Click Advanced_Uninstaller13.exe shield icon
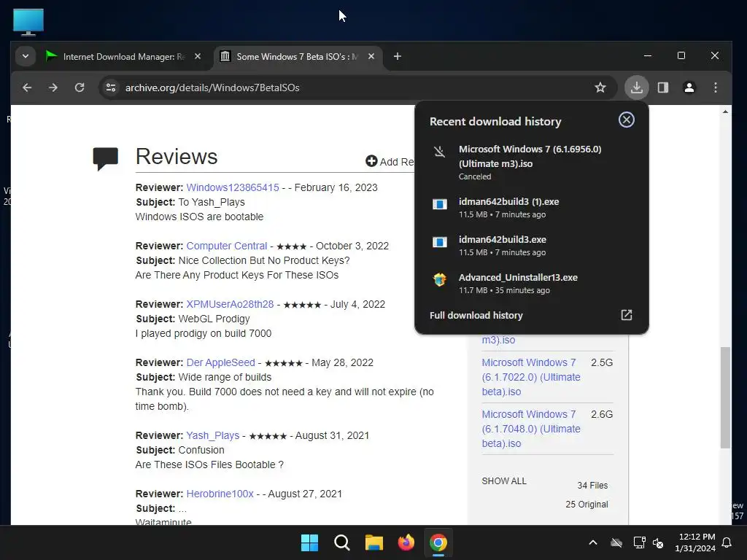Viewport: 747px width, 560px height. [439, 279]
